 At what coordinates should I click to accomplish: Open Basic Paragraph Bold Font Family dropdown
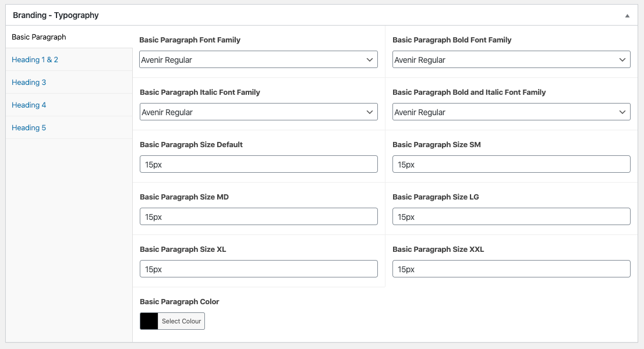tap(511, 60)
